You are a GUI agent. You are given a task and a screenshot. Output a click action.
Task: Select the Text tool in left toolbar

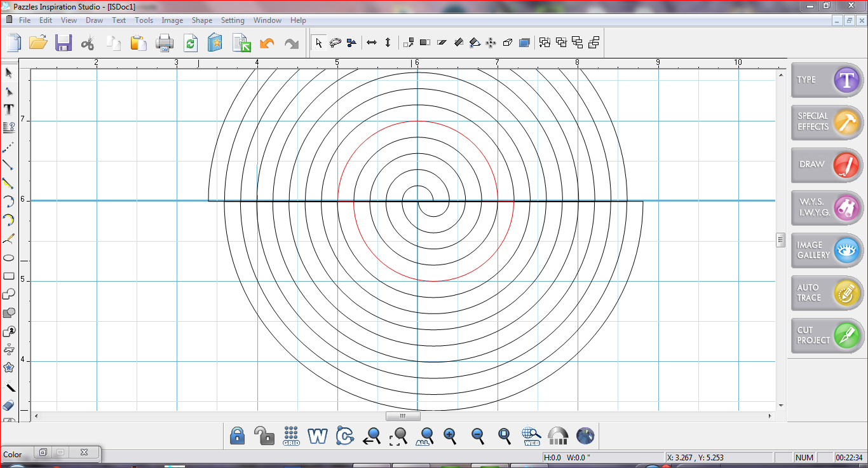(9, 109)
